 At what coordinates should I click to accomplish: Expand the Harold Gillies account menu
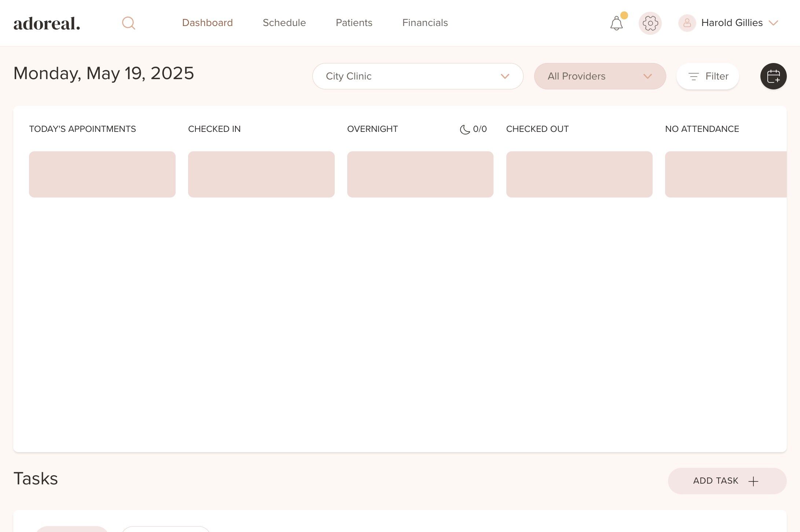coord(773,23)
